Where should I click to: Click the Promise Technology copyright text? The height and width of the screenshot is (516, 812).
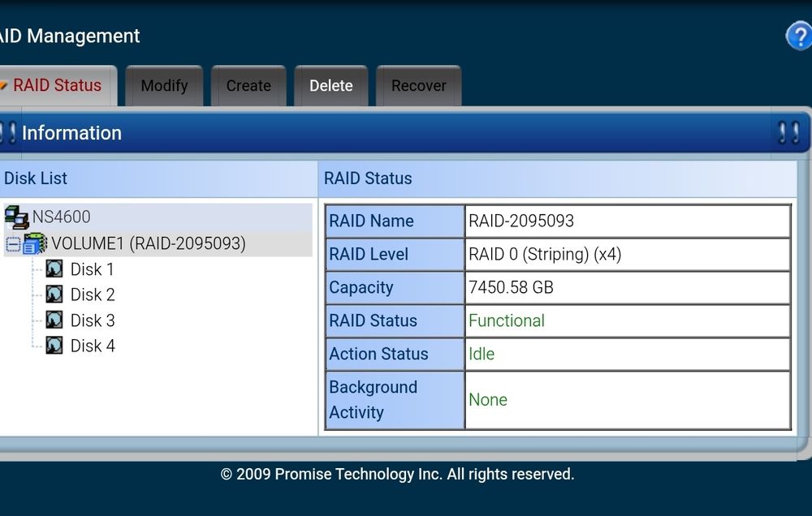(397, 474)
